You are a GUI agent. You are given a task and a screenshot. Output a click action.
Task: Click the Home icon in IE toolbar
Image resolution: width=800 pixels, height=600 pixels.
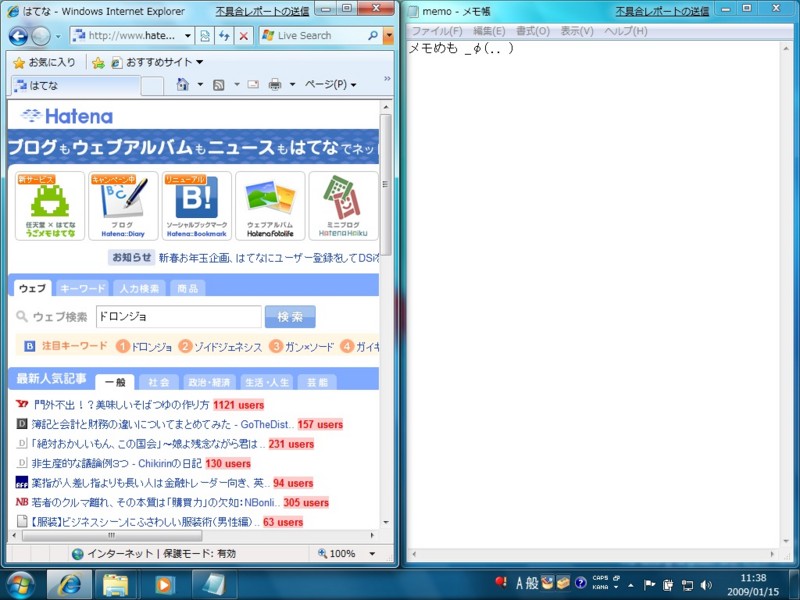[183, 84]
